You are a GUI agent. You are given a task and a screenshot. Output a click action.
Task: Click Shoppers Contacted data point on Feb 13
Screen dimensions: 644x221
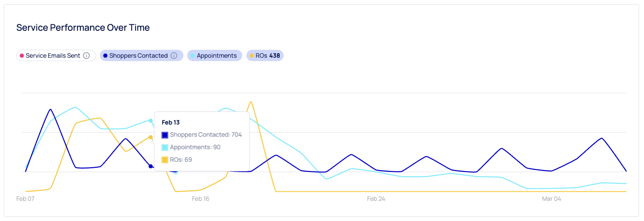(151, 166)
